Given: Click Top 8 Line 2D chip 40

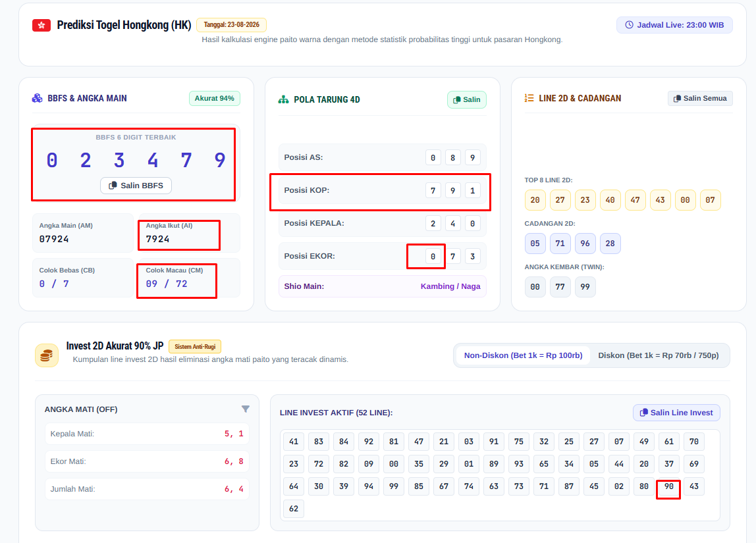Looking at the screenshot, I should click(x=610, y=200).
